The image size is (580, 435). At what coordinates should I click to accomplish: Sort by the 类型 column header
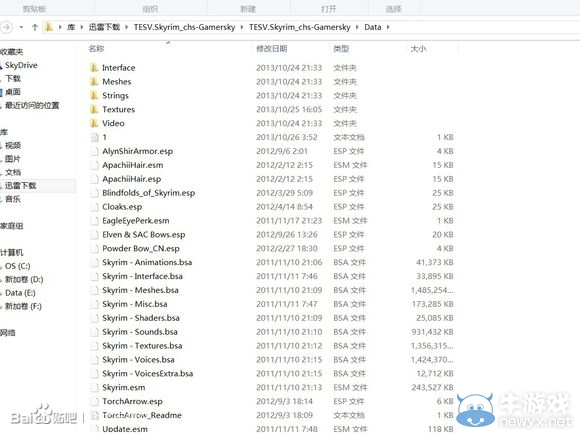coord(341,48)
